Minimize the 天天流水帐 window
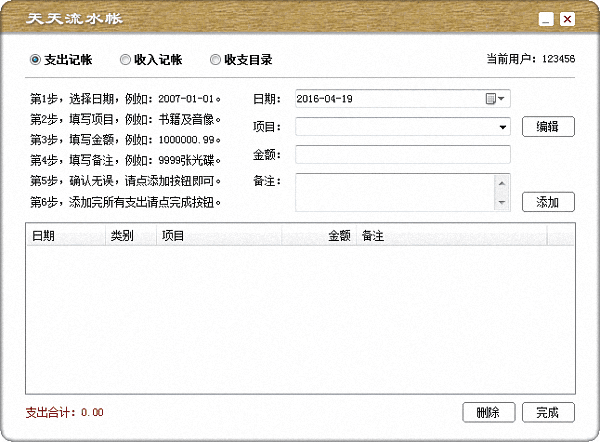This screenshot has height=442, width=600. (x=546, y=19)
